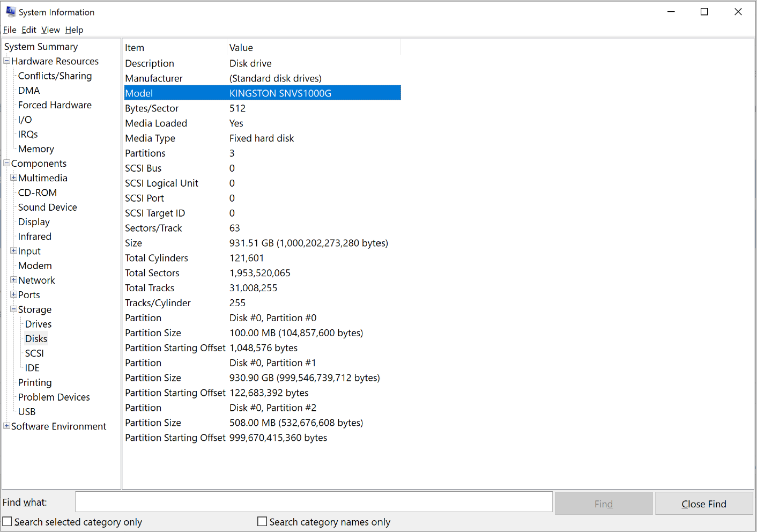The height and width of the screenshot is (532, 757).
Task: Select Sound Device component
Action: (47, 207)
